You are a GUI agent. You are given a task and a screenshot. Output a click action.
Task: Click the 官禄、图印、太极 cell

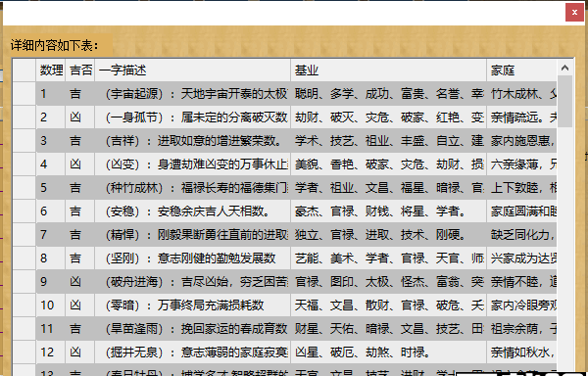coord(388,282)
